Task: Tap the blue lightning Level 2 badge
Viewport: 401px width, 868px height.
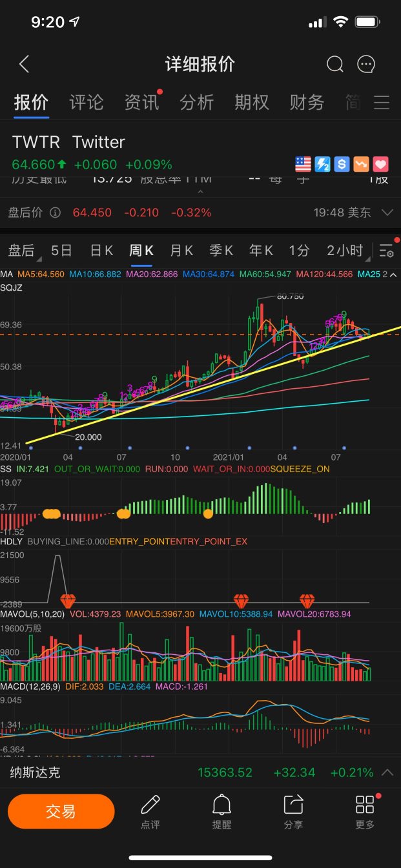Action: (x=322, y=164)
